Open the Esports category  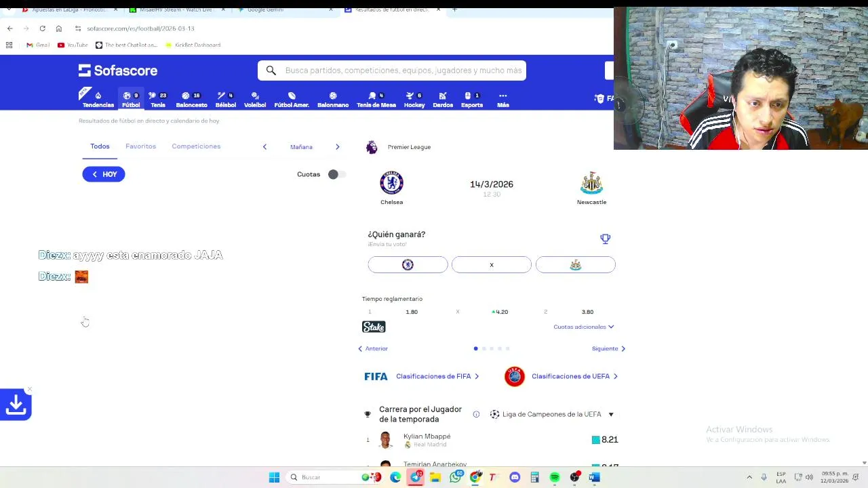[472, 100]
